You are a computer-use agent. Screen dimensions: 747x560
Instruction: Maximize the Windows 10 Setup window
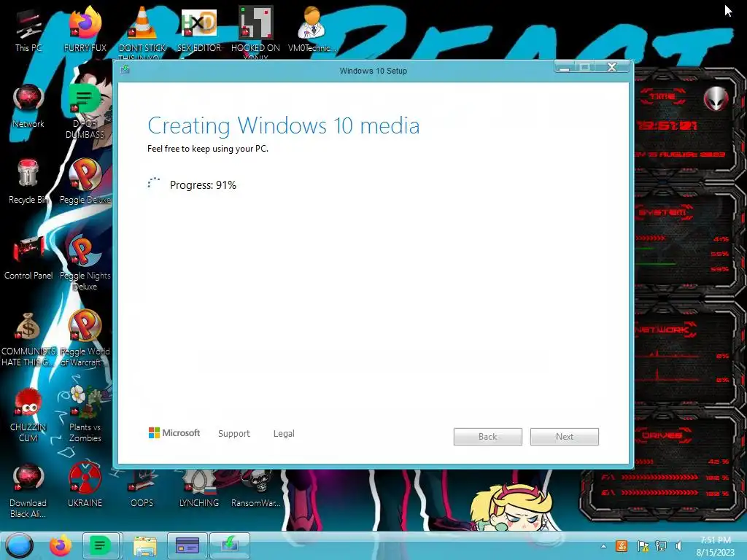[x=585, y=66]
